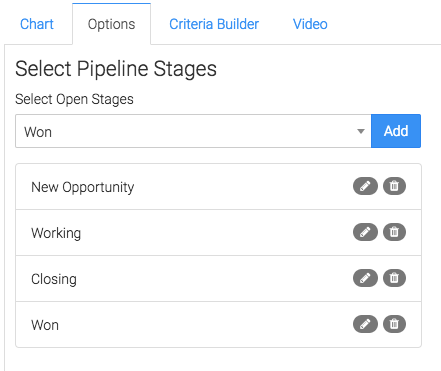Select the Closing list row

click(218, 279)
